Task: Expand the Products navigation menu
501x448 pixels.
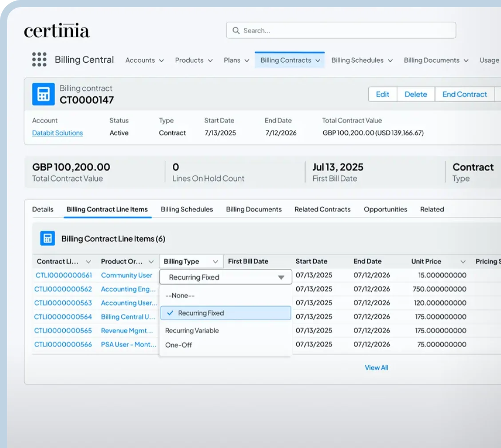Action: [x=210, y=60]
